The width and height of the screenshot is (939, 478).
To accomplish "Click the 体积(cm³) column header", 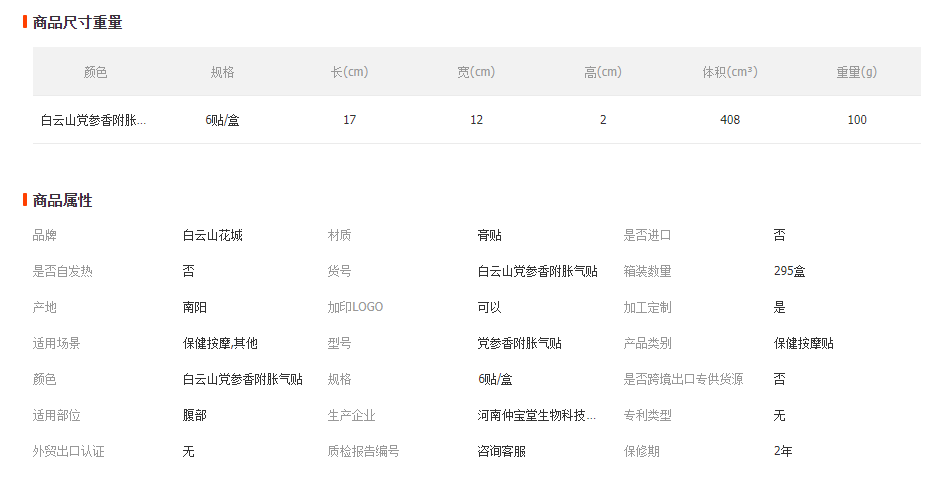I will [x=730, y=72].
